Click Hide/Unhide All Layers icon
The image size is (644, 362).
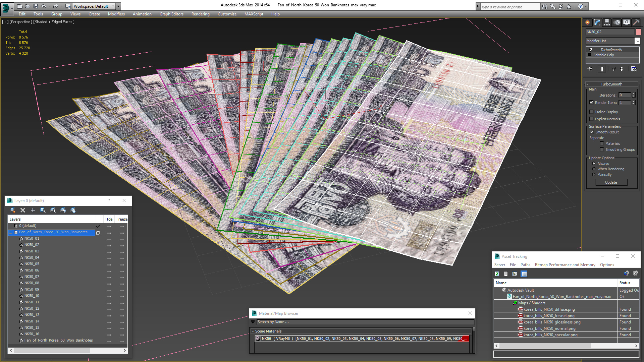pyautogui.click(x=63, y=210)
